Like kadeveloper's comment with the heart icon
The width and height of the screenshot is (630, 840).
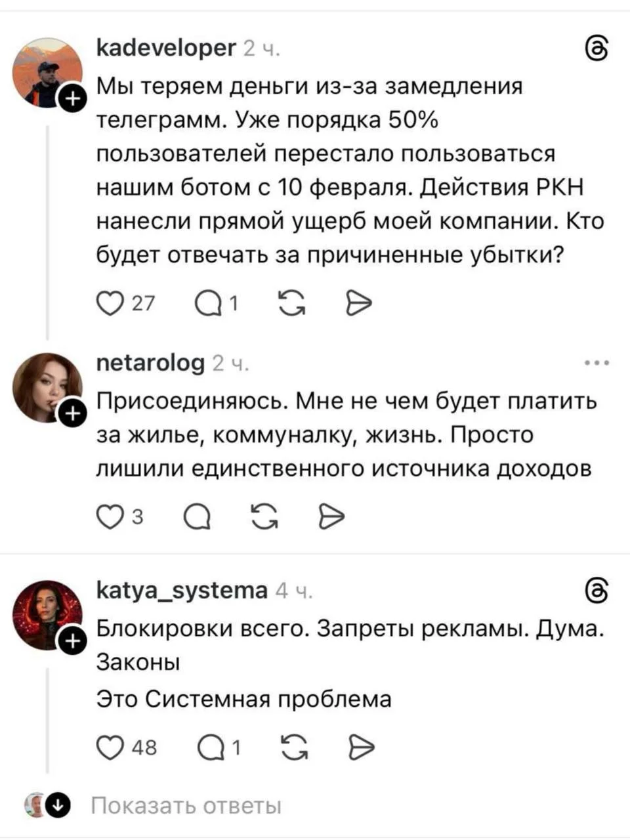pos(111,302)
